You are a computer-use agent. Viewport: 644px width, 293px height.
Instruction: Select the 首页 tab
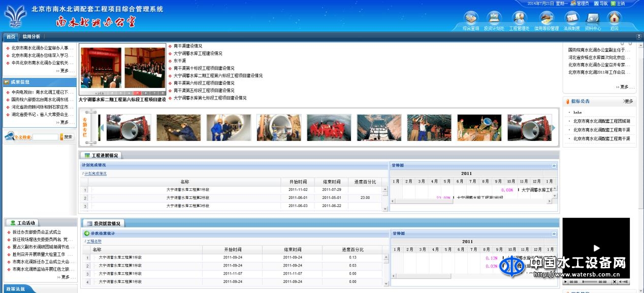pos(11,37)
